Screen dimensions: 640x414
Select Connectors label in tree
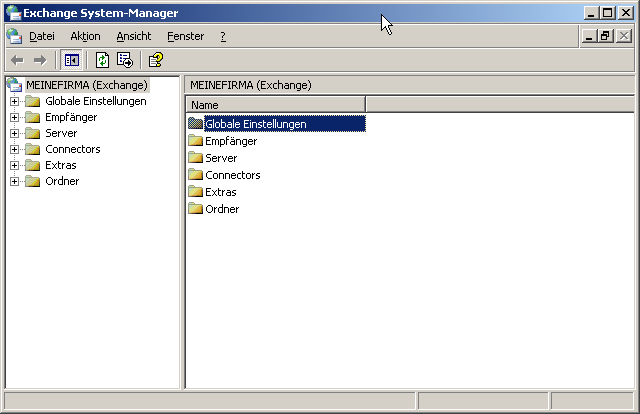[x=73, y=149]
